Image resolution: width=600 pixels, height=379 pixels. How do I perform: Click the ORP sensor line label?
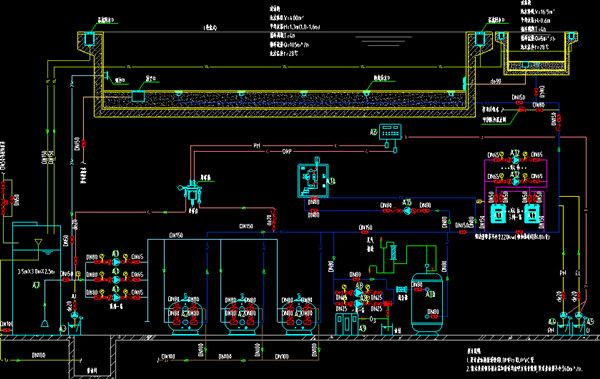287,152
